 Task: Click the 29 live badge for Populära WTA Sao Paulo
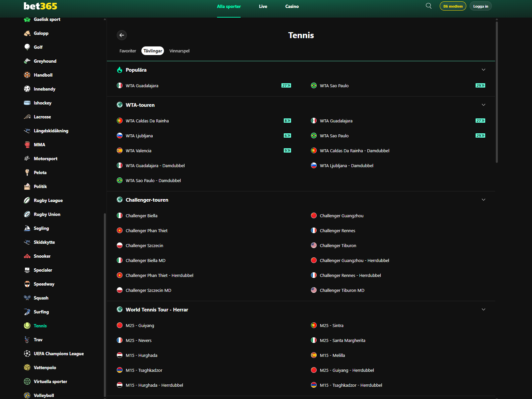480,86
